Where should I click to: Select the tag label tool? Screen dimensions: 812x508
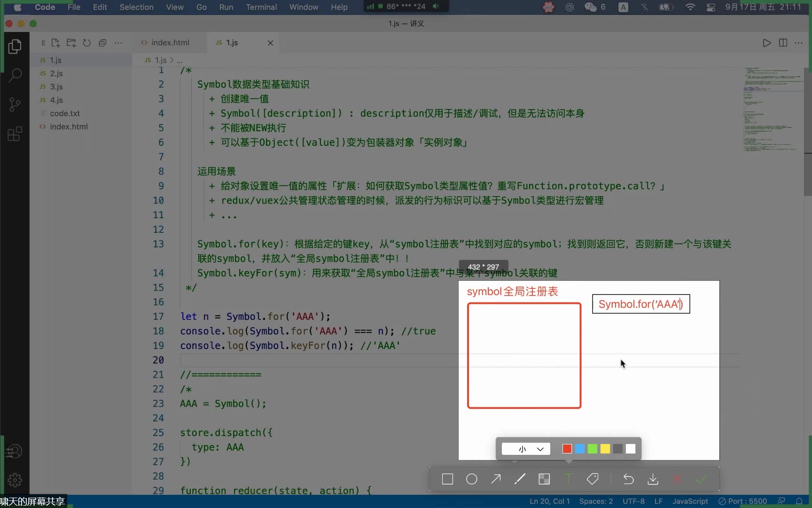(x=593, y=479)
